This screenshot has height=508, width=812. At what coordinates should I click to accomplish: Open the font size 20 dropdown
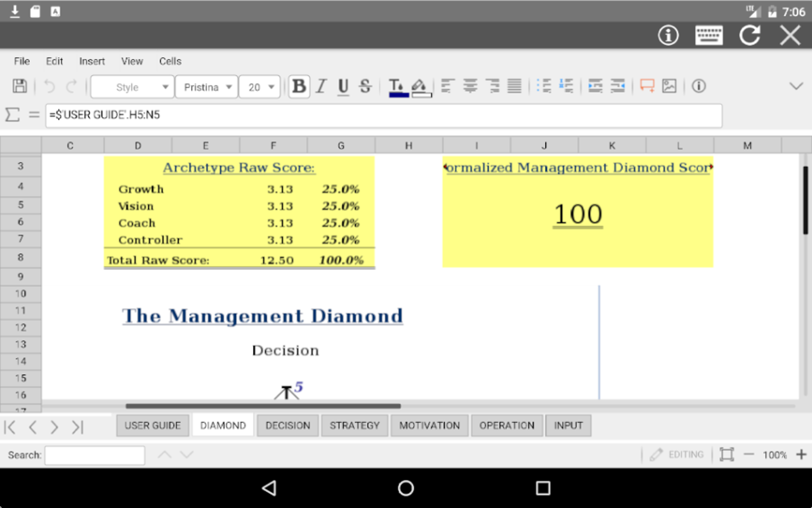(259, 87)
